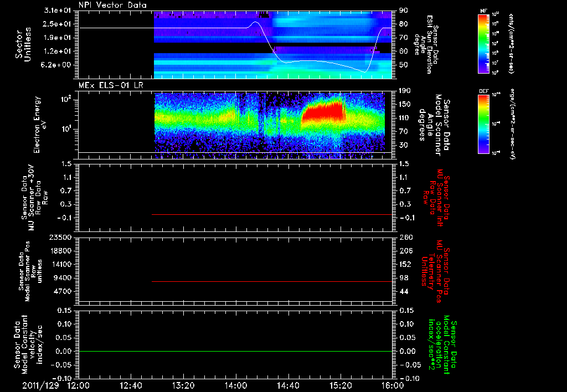This screenshot has height=392, width=567.
Task: Click the Sector Unitless axis label
Action: [23, 44]
